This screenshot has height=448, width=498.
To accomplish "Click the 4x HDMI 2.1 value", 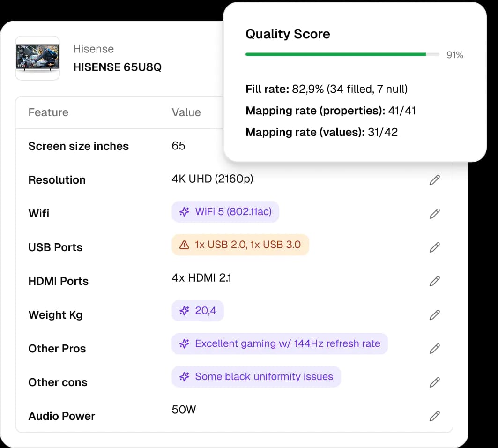I will pyautogui.click(x=201, y=278).
